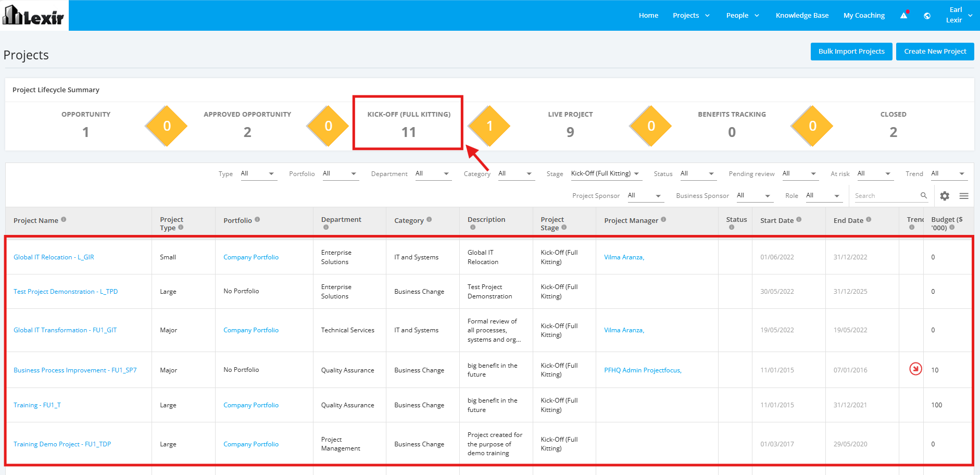
Task: Click info icon under Status header
Action: click(732, 227)
